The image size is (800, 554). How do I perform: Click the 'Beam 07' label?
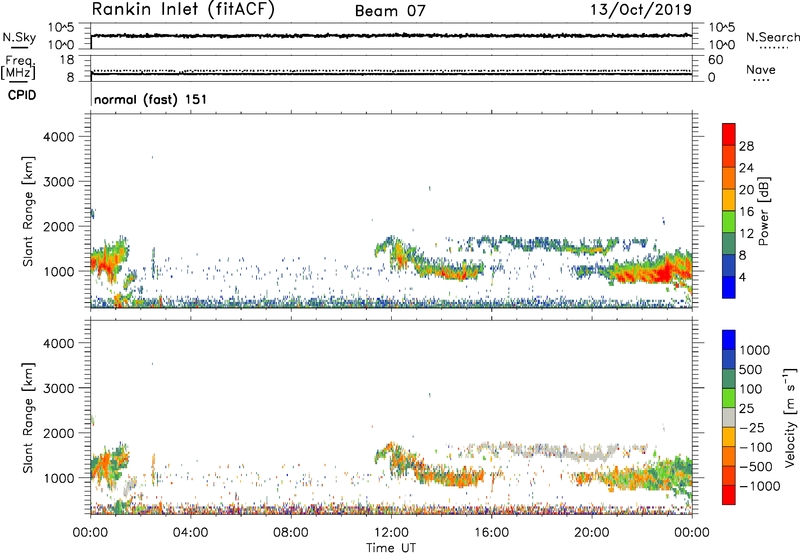[390, 11]
